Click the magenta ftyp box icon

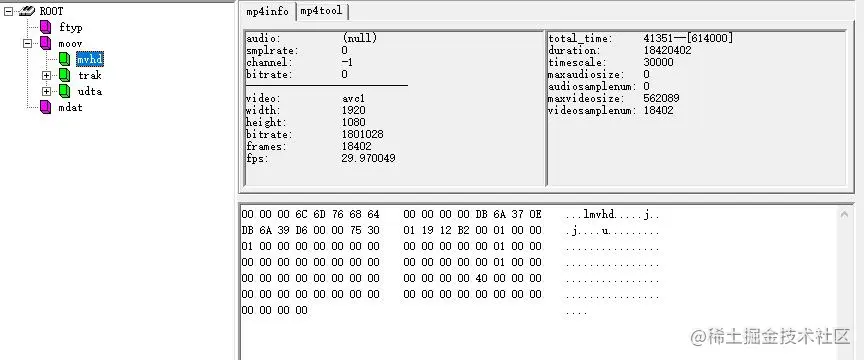pos(46,27)
